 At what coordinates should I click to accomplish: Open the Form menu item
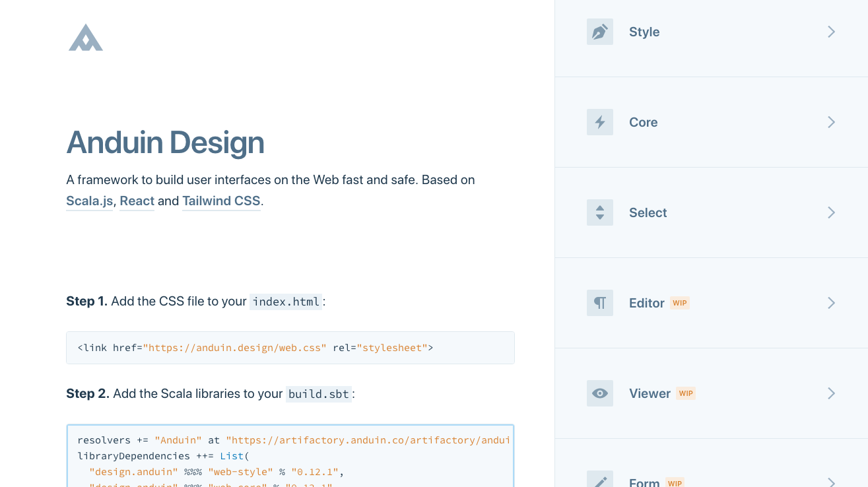tap(712, 463)
